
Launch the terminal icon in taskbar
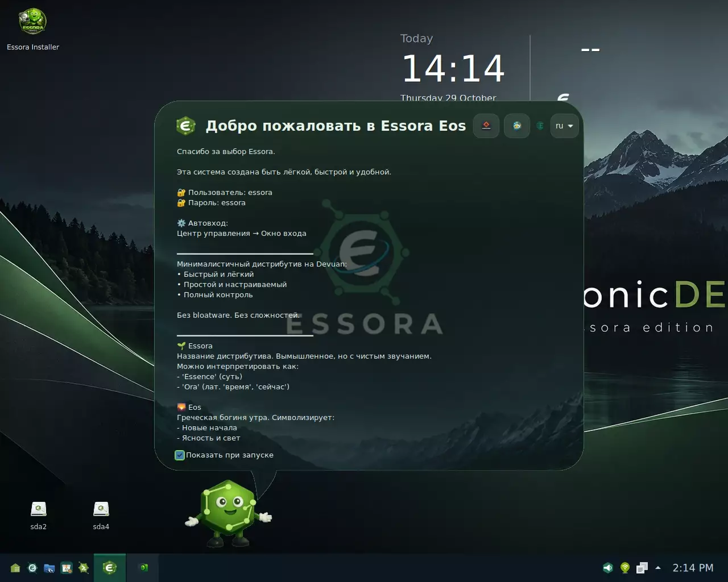(x=84, y=567)
